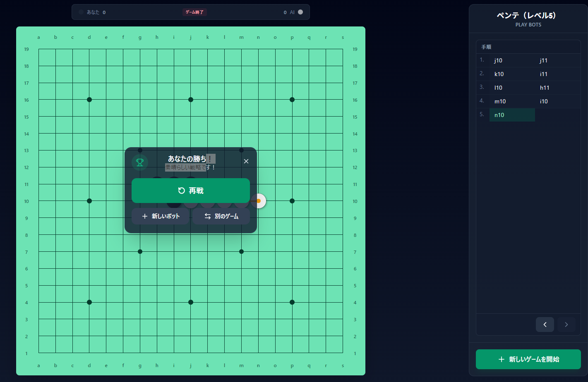
Task: Go to previous move with left chevron
Action: (545, 325)
